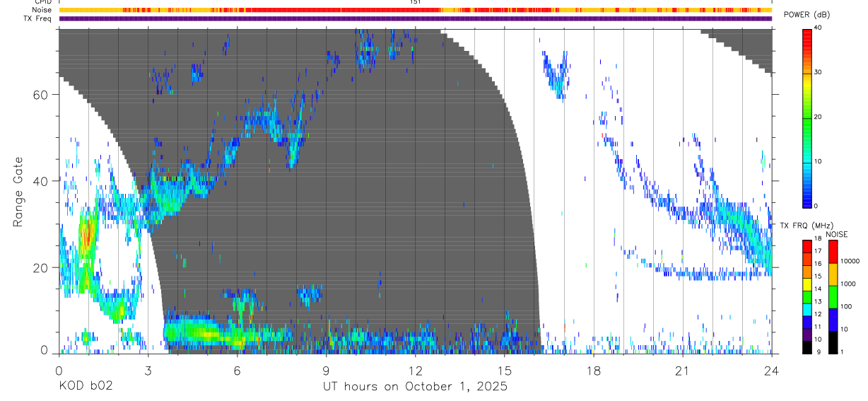
Task: Click UT hour tick 21 on x-axis
Action: (x=682, y=371)
